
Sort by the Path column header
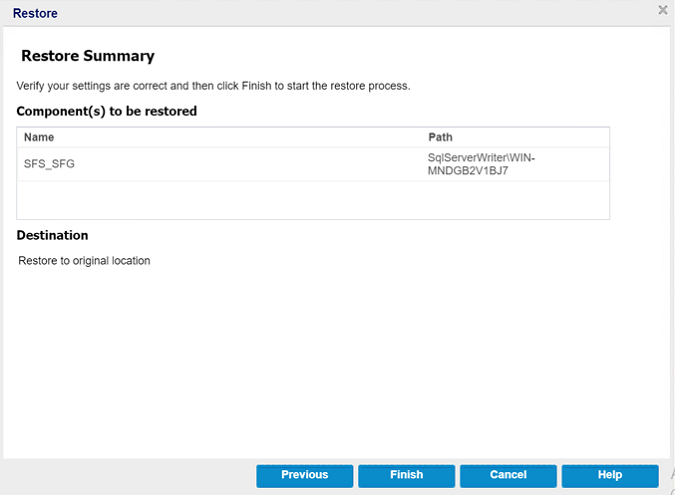point(440,137)
